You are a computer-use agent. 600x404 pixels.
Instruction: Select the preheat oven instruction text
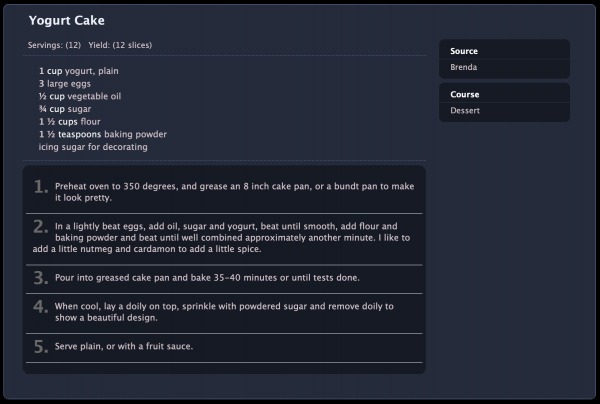[x=235, y=192]
